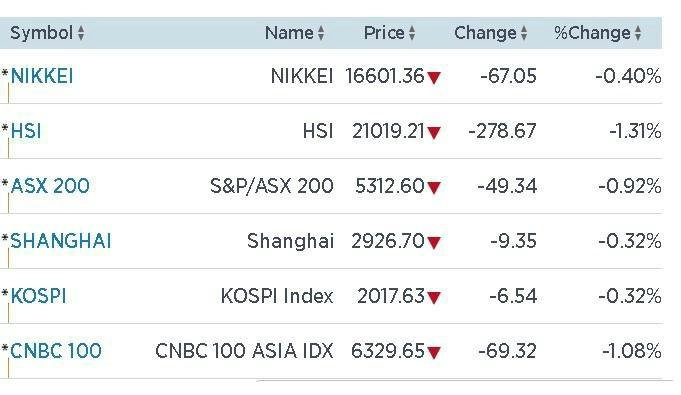Open CNBC 100 symbol link

pos(56,351)
